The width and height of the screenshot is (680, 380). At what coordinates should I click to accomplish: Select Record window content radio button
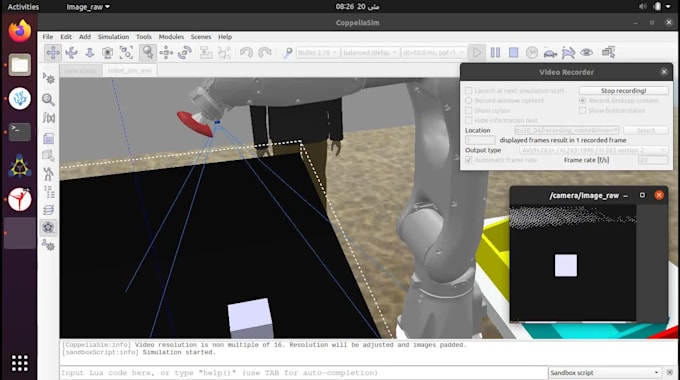coord(468,101)
